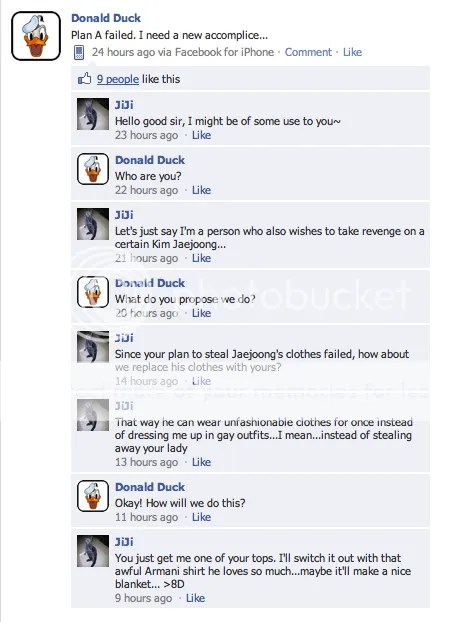475x622 pixels.
Task: Like the main 'Plan A failed' post
Action: tap(352, 52)
